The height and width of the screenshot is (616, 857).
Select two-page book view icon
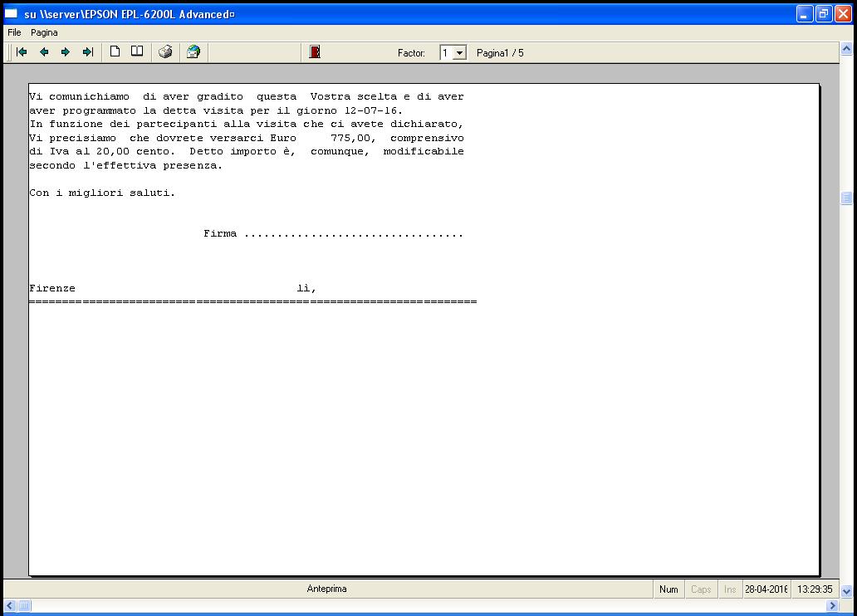click(x=137, y=51)
